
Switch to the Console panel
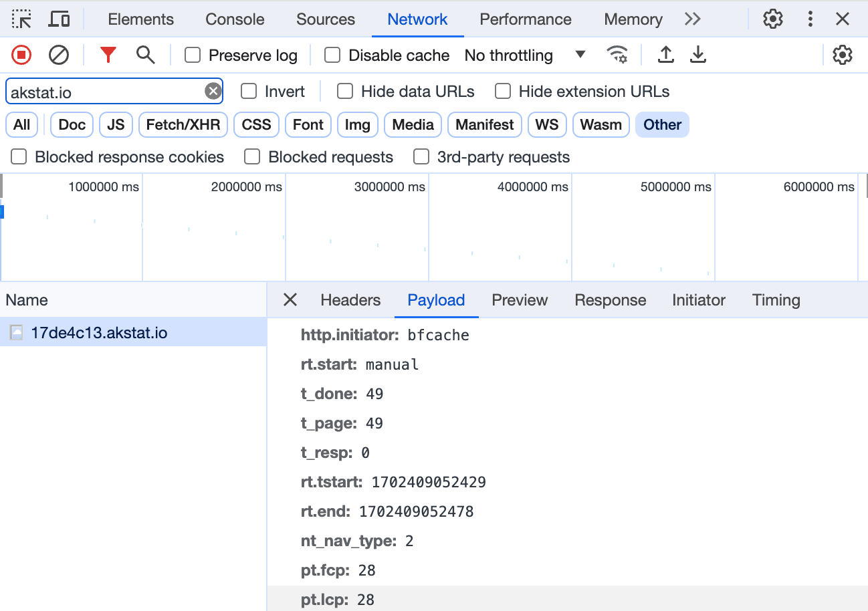coord(234,19)
